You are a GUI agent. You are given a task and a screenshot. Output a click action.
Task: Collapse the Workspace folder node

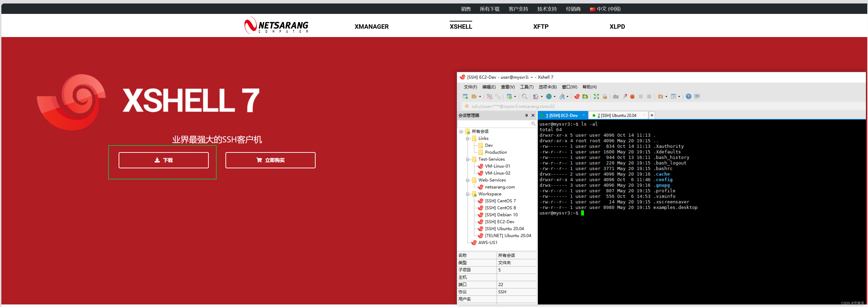point(468,194)
